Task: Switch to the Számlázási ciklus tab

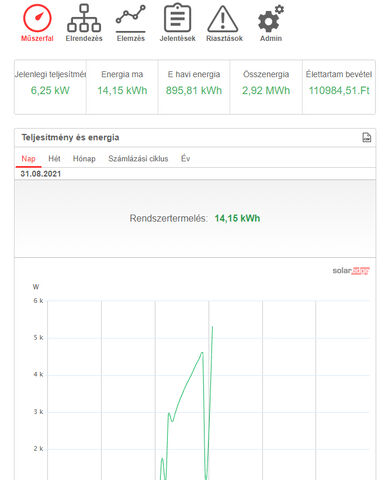Action: [x=138, y=159]
